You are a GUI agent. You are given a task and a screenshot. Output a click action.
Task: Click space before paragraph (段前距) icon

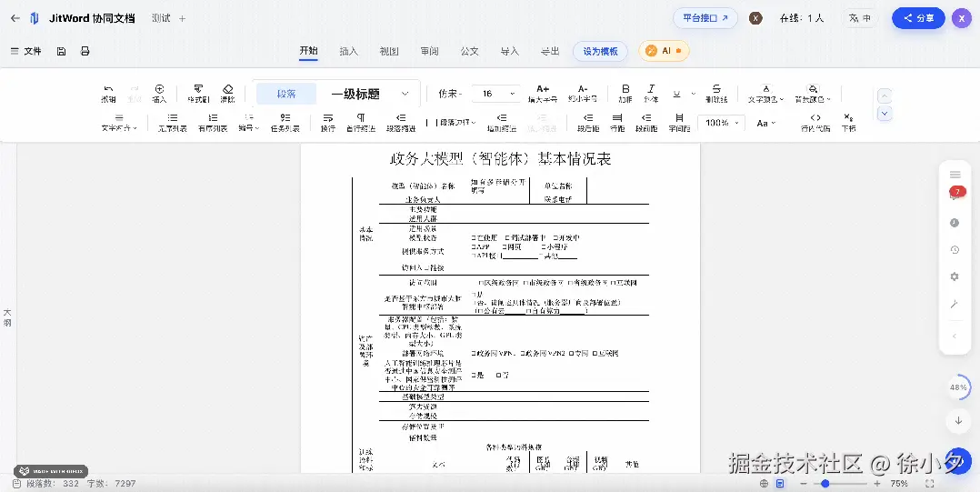[x=647, y=123]
